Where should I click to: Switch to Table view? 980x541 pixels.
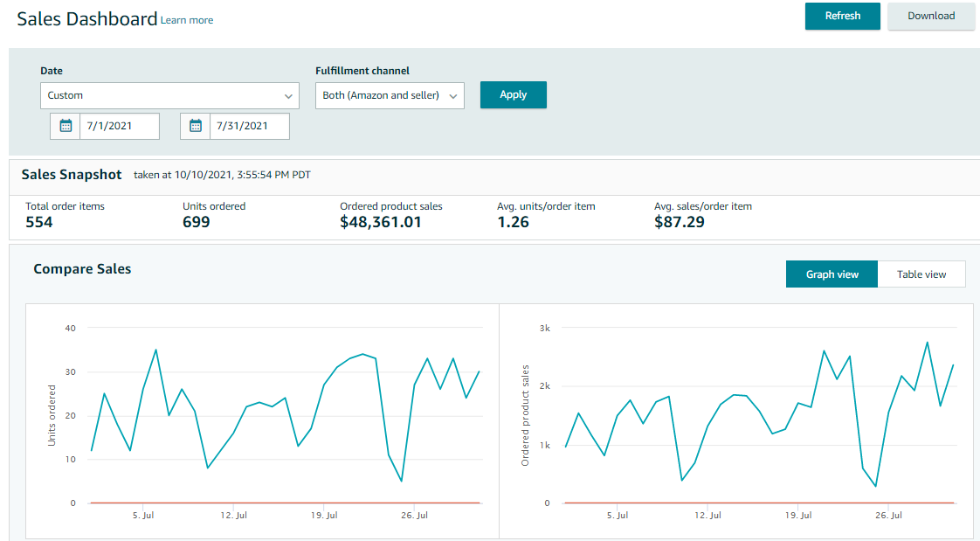921,274
